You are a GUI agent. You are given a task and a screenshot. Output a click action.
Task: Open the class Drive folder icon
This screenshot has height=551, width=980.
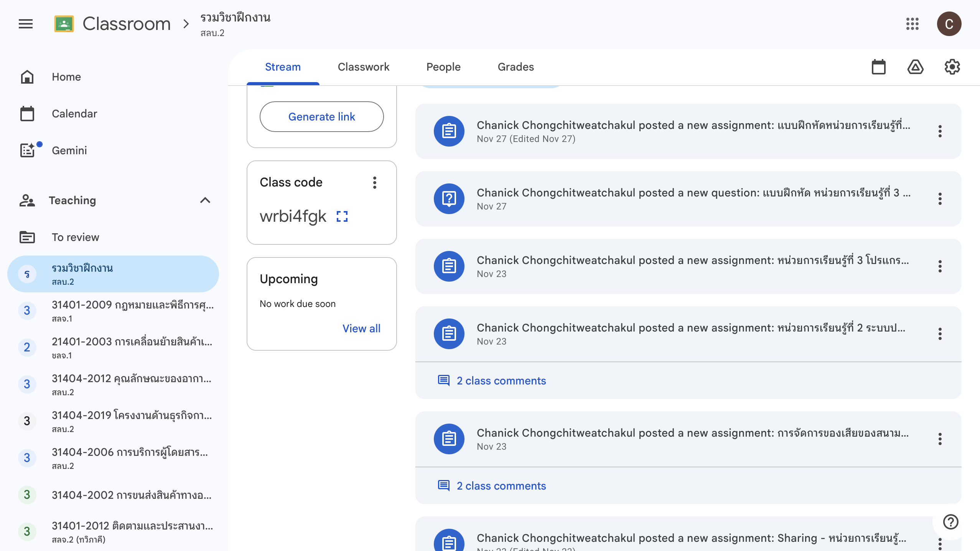915,67
